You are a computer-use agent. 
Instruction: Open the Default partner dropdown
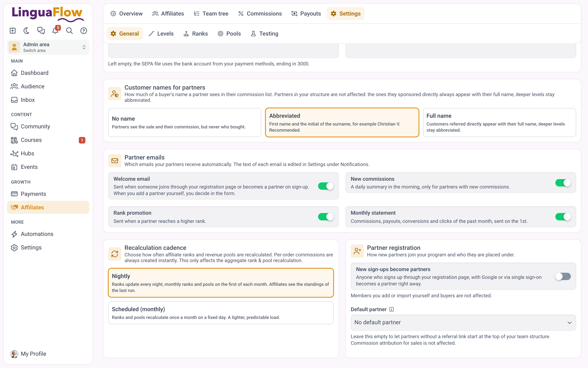pos(463,322)
